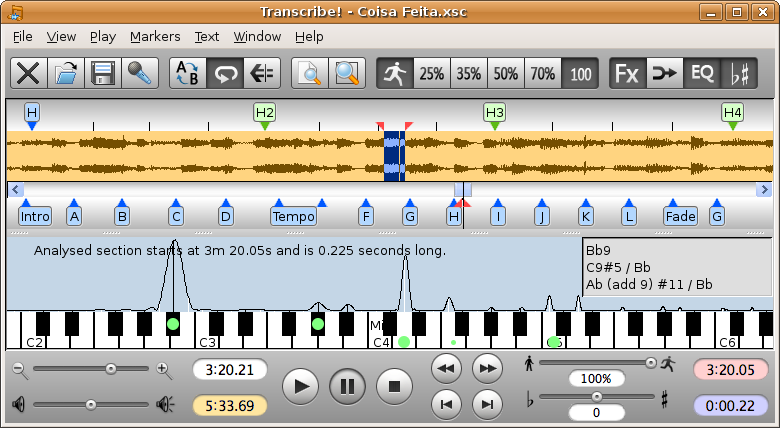Click the A-B loop swap icon
The image size is (780, 428).
(x=188, y=74)
